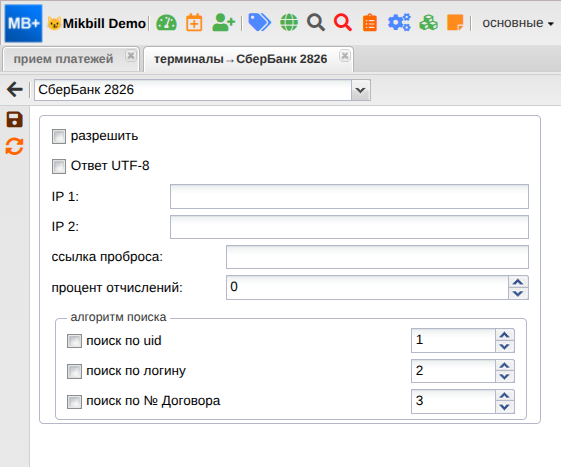The width and height of the screenshot is (561, 467).
Task: Click the IP 1 input field
Action: click(349, 196)
